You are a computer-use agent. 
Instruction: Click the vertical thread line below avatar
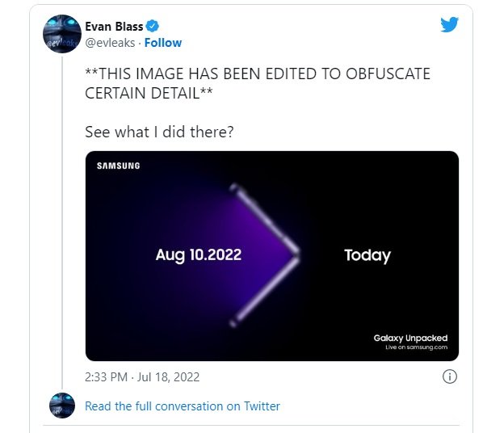[62, 222]
